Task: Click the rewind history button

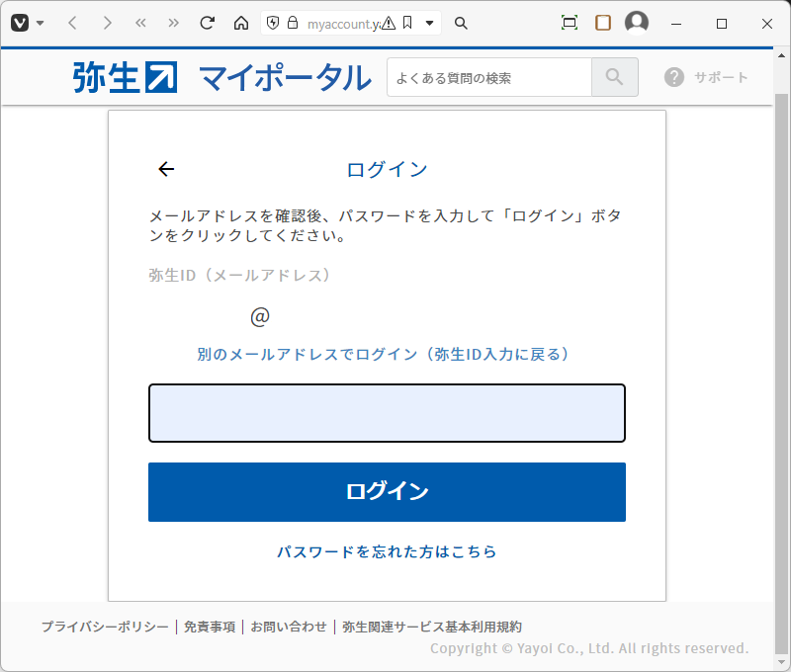Action: pos(140,23)
